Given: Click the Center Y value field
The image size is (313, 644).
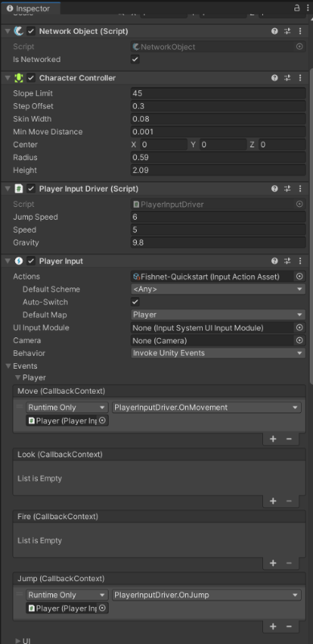Looking at the screenshot, I should [x=223, y=145].
